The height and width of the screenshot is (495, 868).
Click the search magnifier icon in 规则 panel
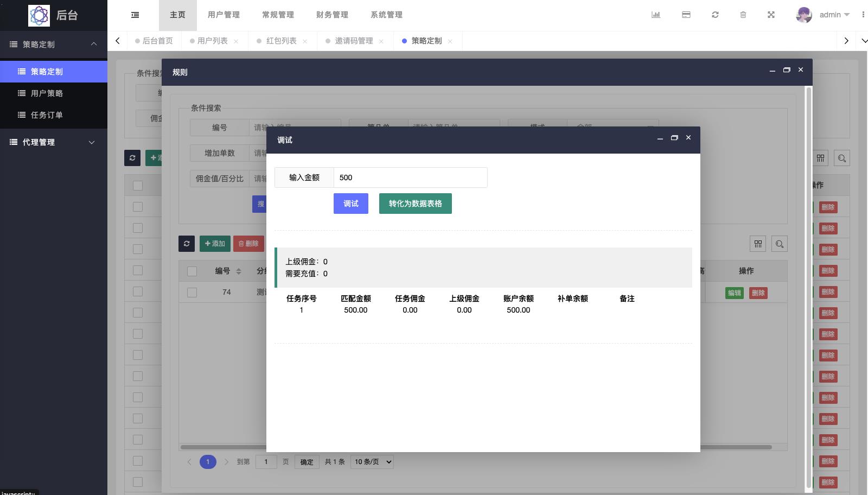[780, 244]
